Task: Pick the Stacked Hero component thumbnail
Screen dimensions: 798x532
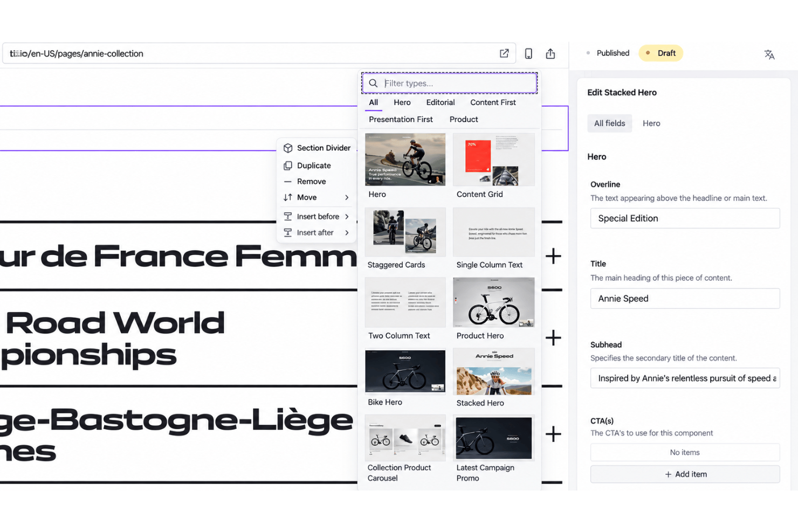Action: click(x=494, y=372)
